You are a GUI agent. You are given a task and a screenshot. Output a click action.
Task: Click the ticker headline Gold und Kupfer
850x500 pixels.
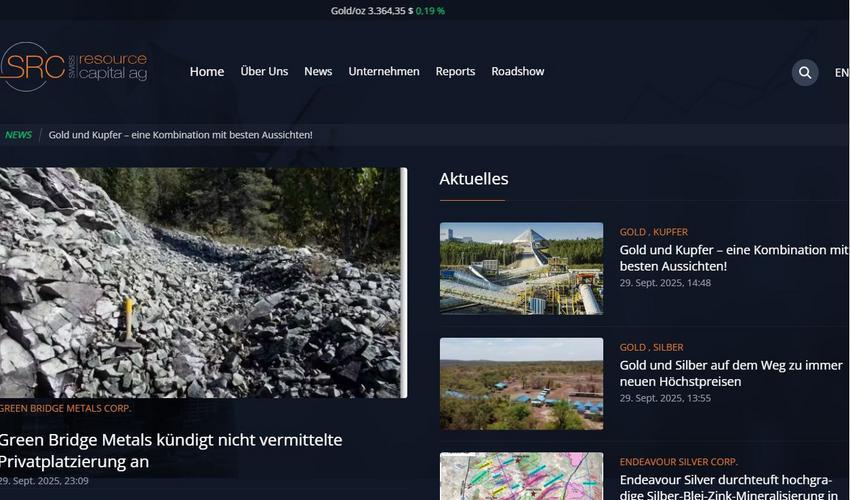181,135
